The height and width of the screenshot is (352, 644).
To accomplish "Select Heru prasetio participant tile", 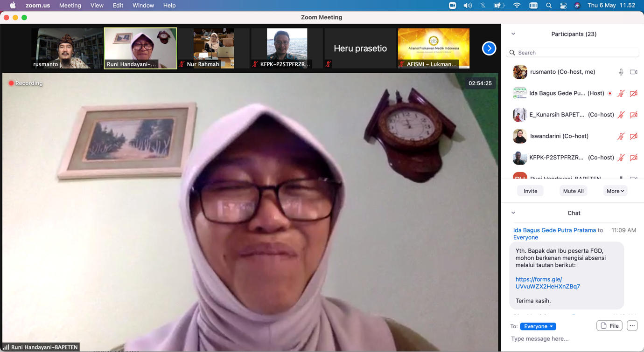I will [x=360, y=48].
